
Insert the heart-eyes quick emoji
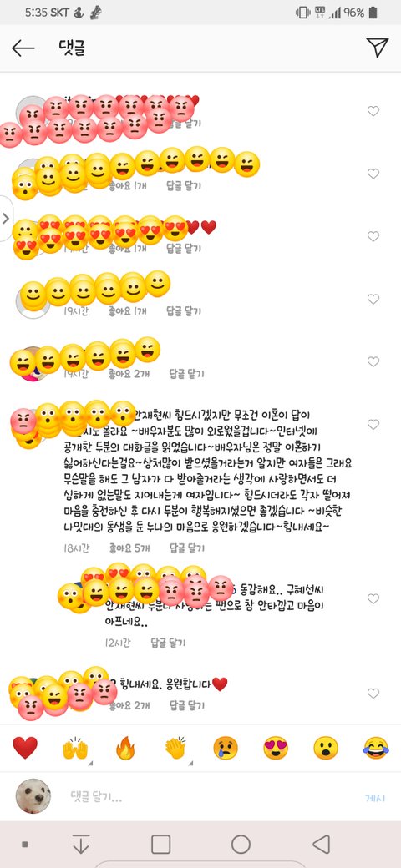pyautogui.click(x=276, y=748)
